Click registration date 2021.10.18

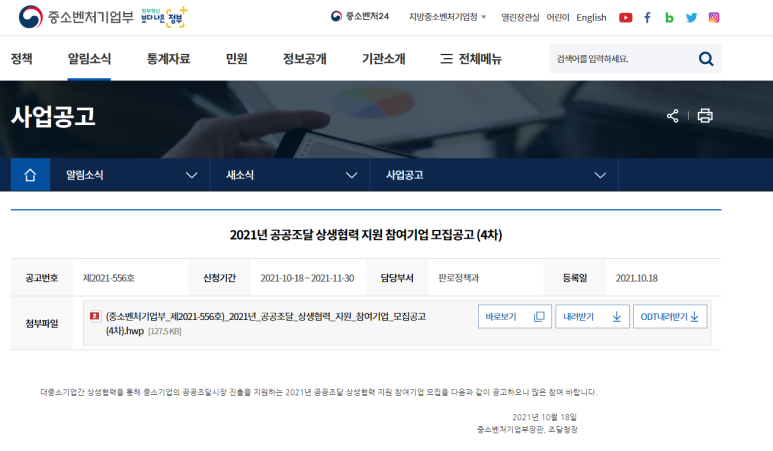coord(636,278)
